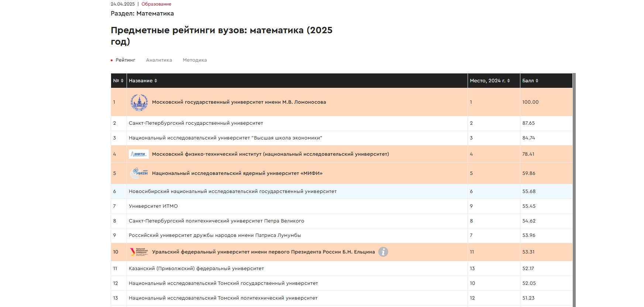Click score 52.17 cell

(x=546, y=269)
